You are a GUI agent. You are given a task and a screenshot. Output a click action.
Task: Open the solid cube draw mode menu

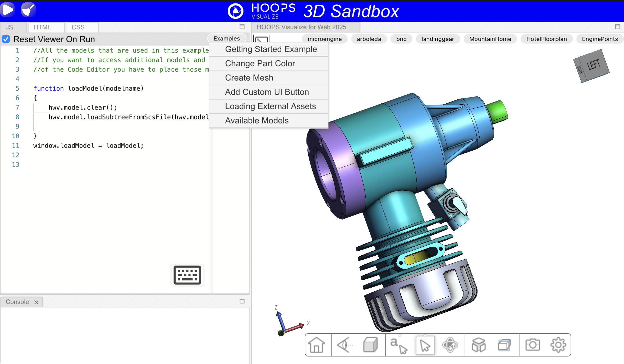370,345
